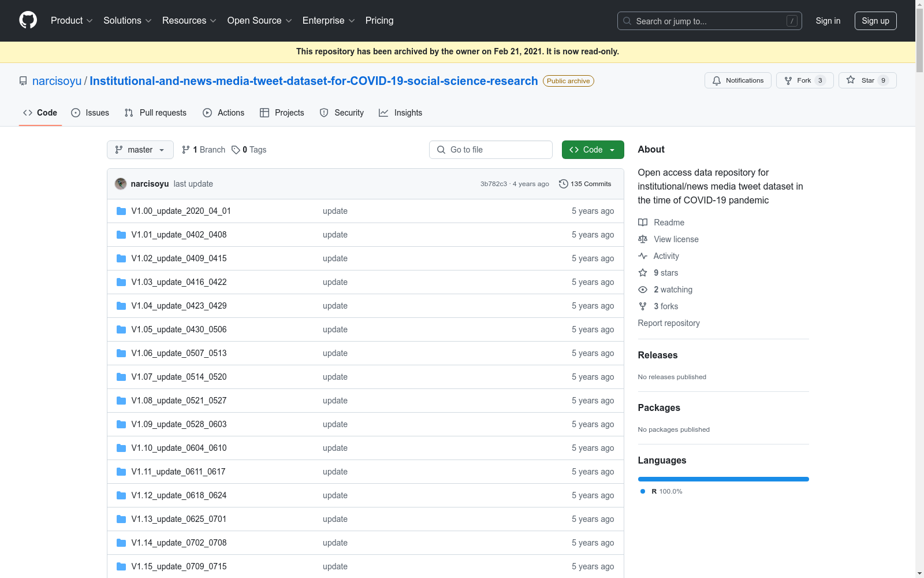Click the GitHub logo icon
This screenshot has width=924, height=578.
[x=28, y=20]
